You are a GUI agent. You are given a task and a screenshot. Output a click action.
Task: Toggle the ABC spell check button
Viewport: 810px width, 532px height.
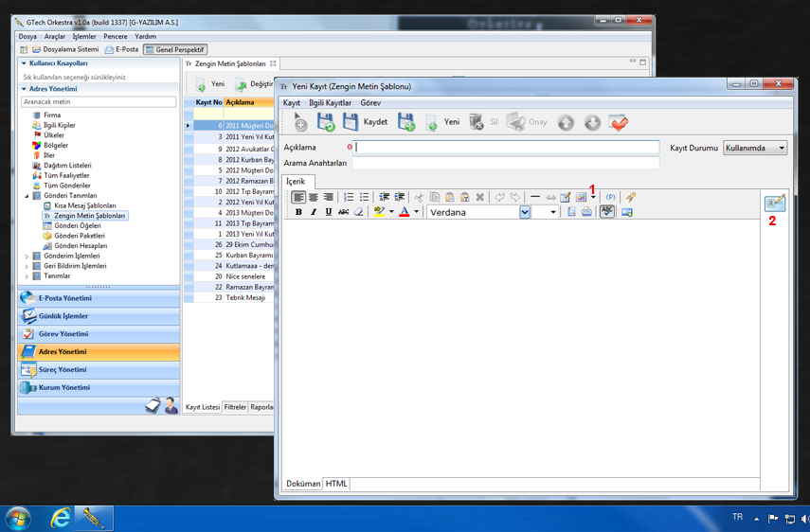pyautogui.click(x=607, y=211)
